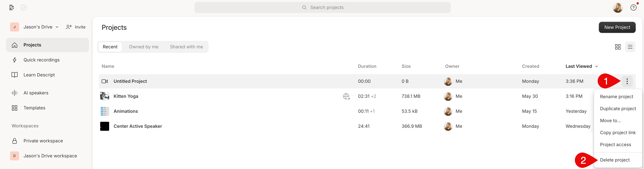Switch to list view layout

tap(630, 47)
